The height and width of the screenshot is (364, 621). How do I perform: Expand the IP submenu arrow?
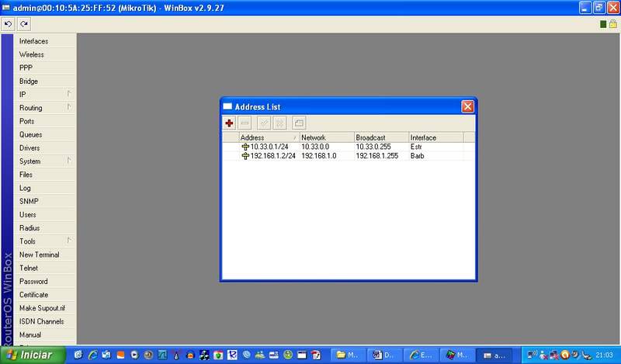point(69,93)
